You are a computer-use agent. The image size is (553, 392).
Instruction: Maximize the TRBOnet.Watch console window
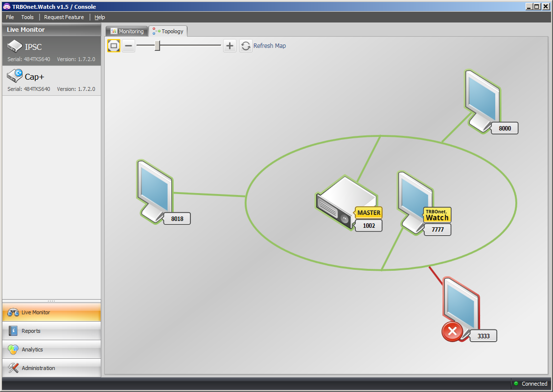point(537,6)
